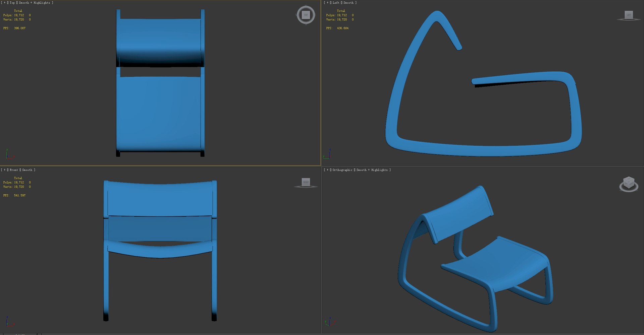
Task: Click FPS value 396.007 in Top viewport
Action: (x=20, y=28)
